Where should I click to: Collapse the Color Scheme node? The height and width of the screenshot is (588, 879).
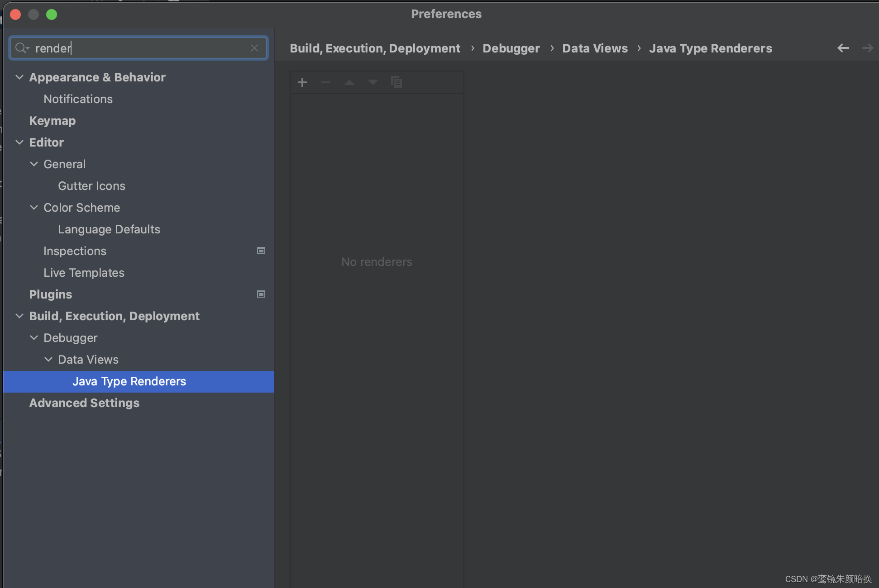coord(34,207)
